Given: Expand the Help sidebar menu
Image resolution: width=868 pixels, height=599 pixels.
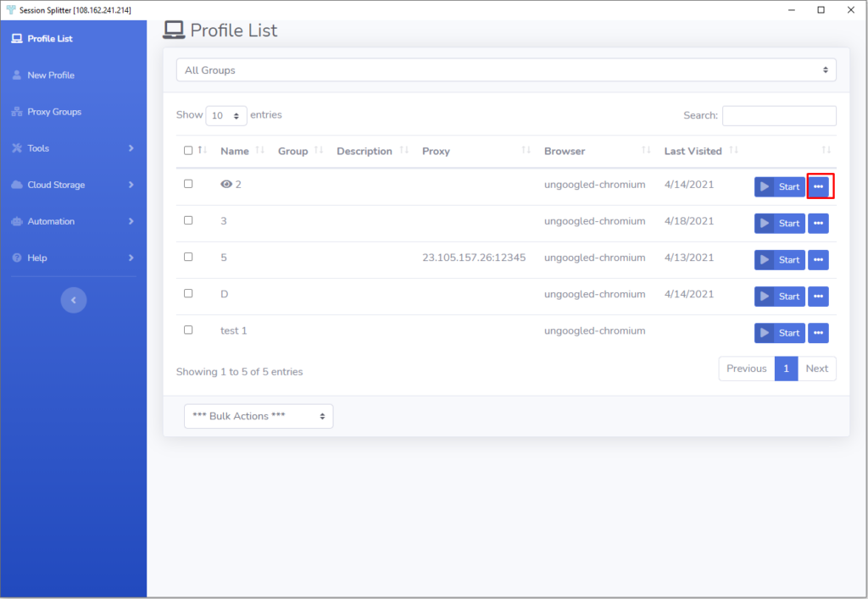Looking at the screenshot, I should pos(73,258).
